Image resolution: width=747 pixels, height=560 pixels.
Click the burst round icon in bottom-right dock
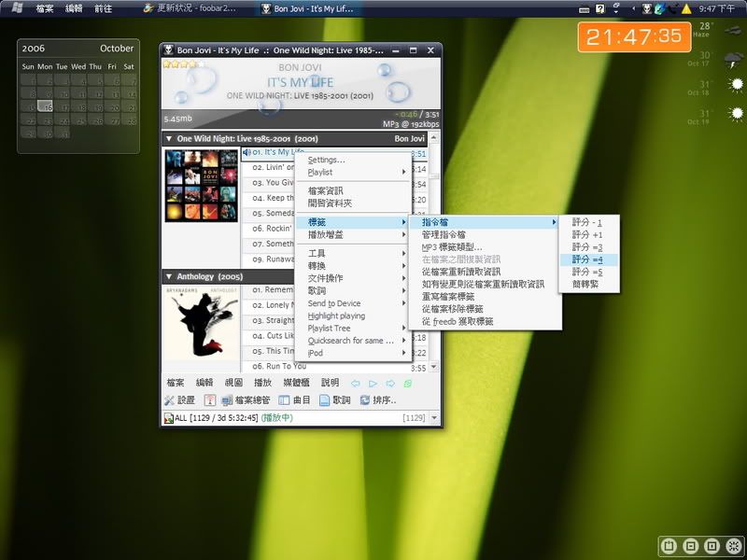pyautogui.click(x=734, y=546)
